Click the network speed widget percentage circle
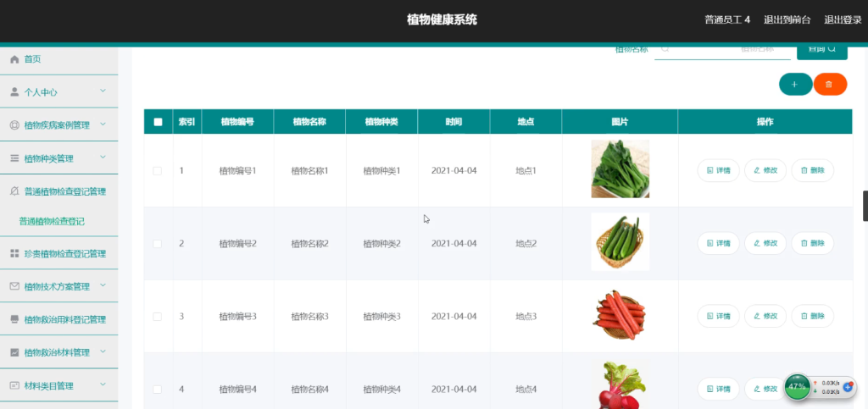The width and height of the screenshot is (868, 409). (x=797, y=386)
